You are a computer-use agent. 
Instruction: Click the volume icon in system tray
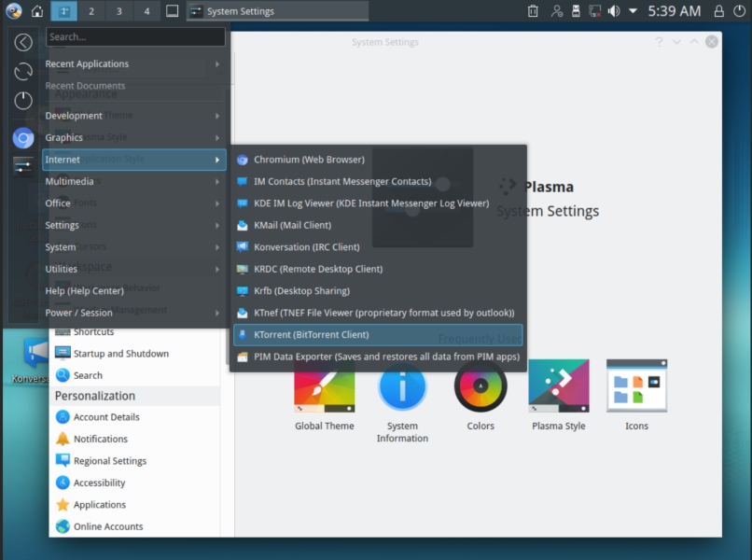tap(613, 11)
